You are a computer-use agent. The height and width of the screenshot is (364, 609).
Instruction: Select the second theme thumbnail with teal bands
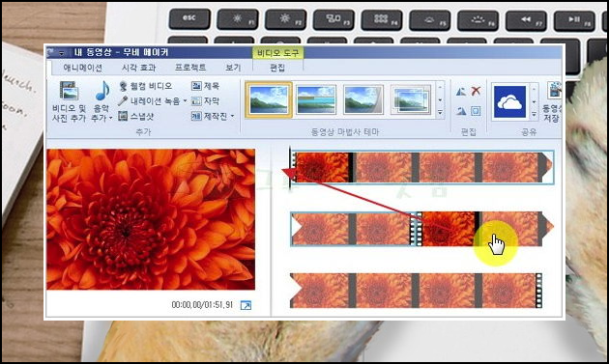pos(316,99)
